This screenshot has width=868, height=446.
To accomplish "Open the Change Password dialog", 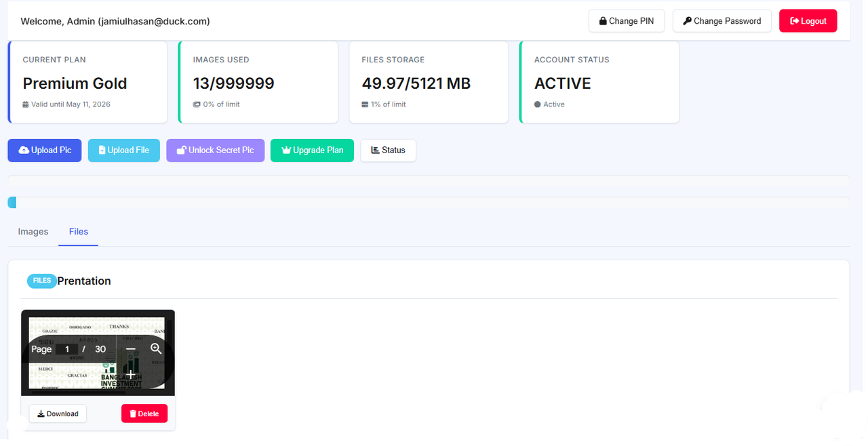I will 722,21.
